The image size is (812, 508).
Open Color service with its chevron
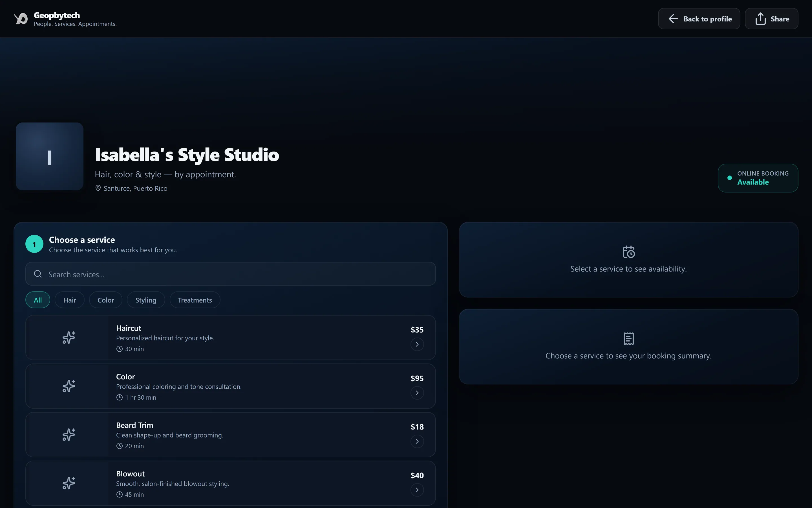coord(417,393)
